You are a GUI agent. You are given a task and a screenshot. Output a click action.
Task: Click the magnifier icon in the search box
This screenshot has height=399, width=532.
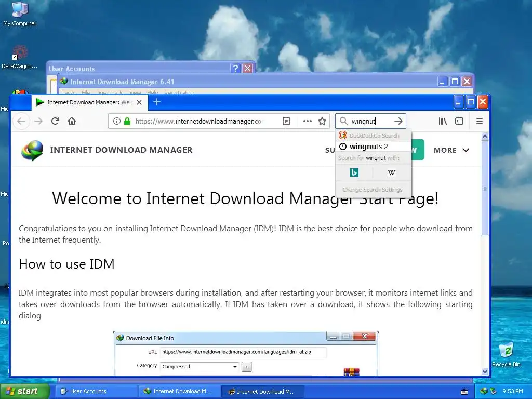(344, 121)
